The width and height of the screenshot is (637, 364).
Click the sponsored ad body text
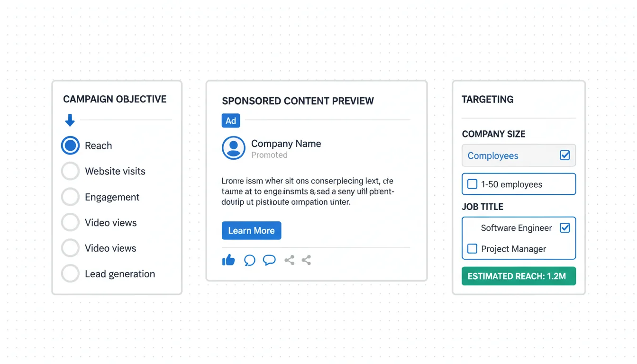coord(308,191)
